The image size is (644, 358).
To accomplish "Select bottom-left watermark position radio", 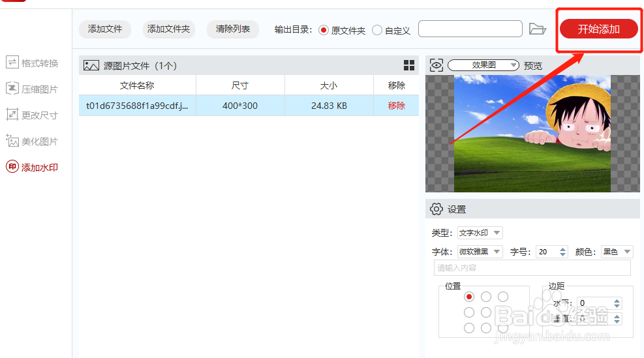I will click(x=469, y=328).
